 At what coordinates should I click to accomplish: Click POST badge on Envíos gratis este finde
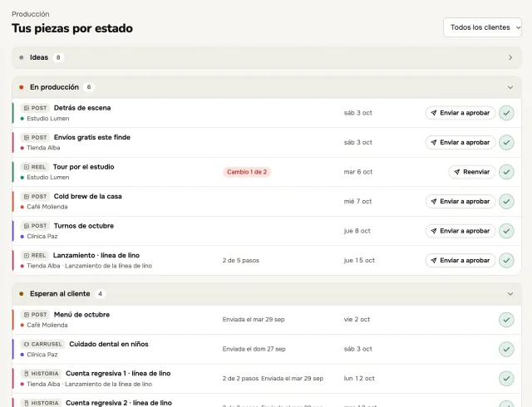[35, 137]
